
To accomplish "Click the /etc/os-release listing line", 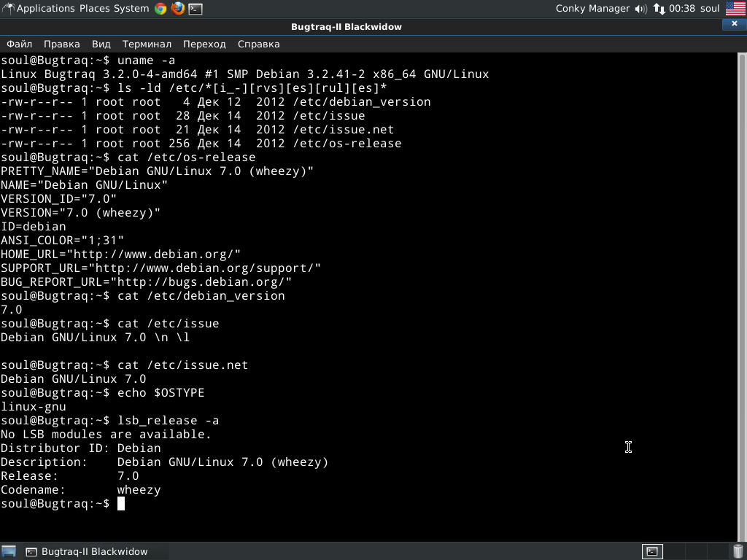I will click(x=201, y=144).
